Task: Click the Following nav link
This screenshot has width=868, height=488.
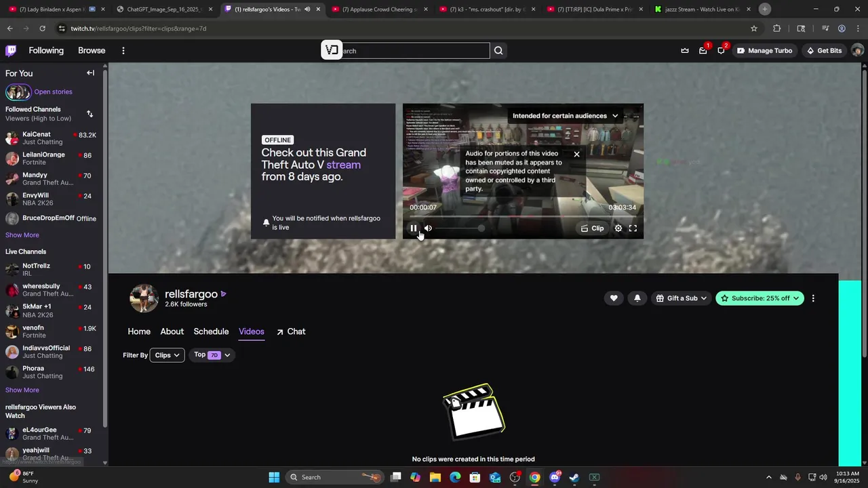Action: click(x=46, y=51)
